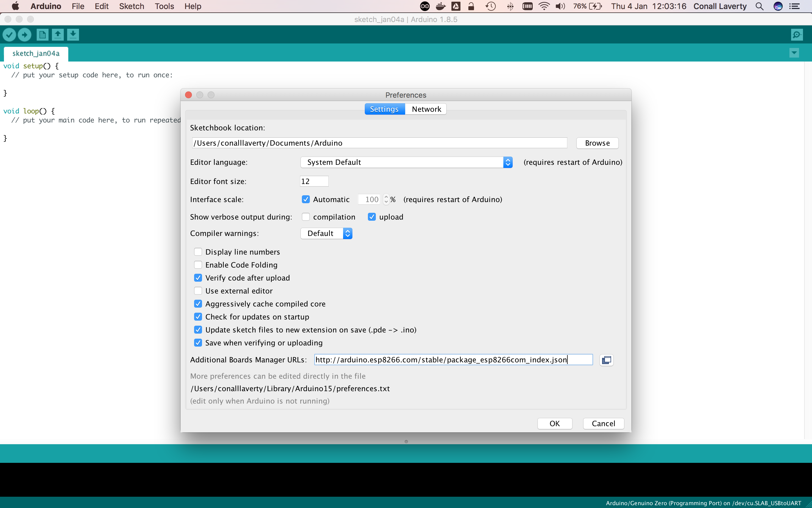
Task: Confirm preferences with the OK button
Action: (x=554, y=424)
